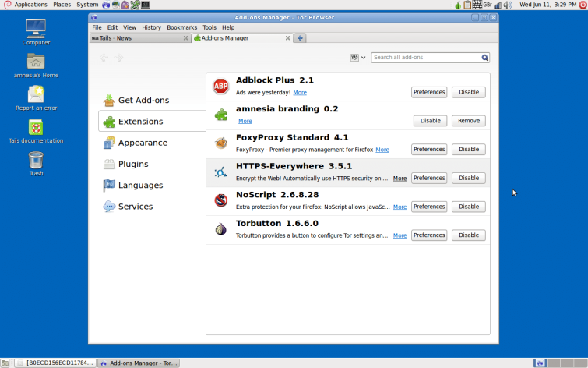Open Torbutton Preferences

(x=429, y=235)
